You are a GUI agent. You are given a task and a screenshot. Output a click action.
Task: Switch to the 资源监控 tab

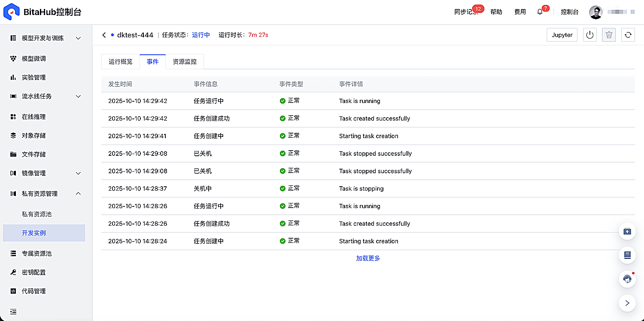tap(185, 62)
